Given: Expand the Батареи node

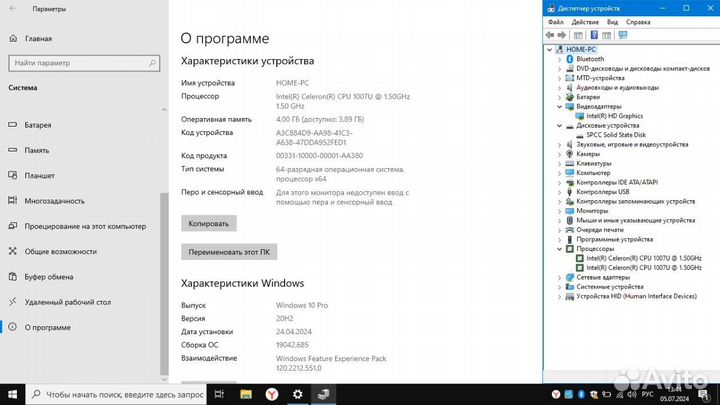Looking at the screenshot, I should [559, 97].
